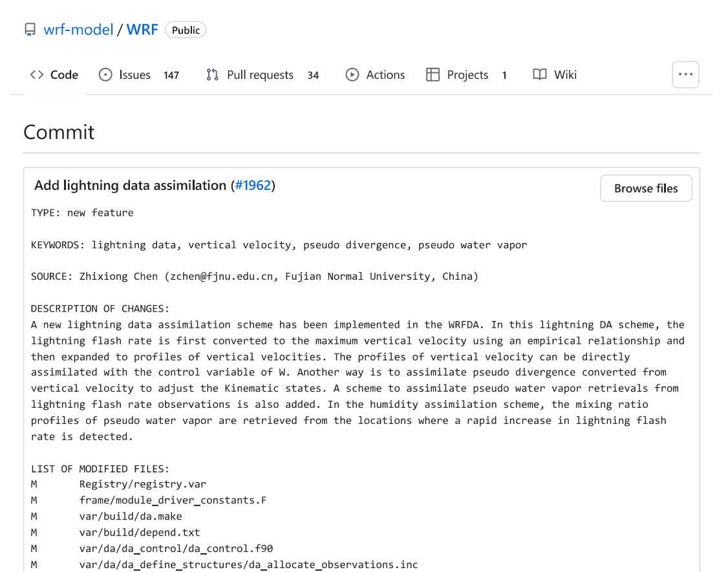Click the repository icon beside wrf-model
Image resolution: width=728 pixels, height=572 pixels.
pyautogui.click(x=30, y=30)
